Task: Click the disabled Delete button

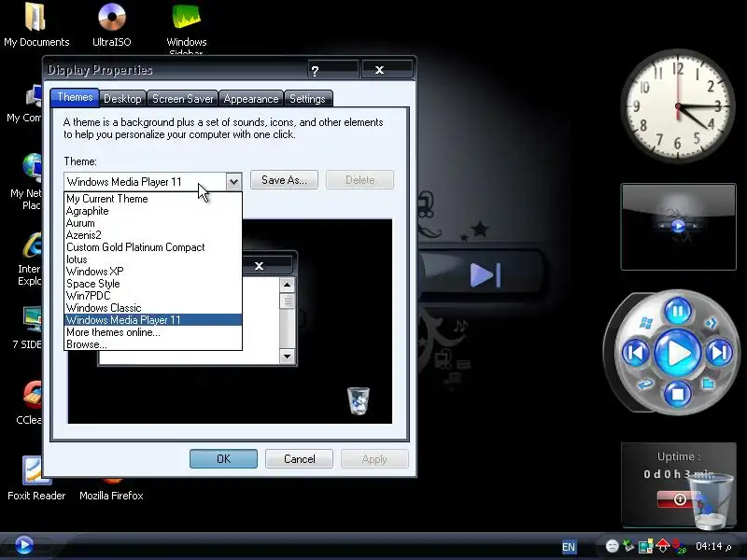Action: coord(359,180)
